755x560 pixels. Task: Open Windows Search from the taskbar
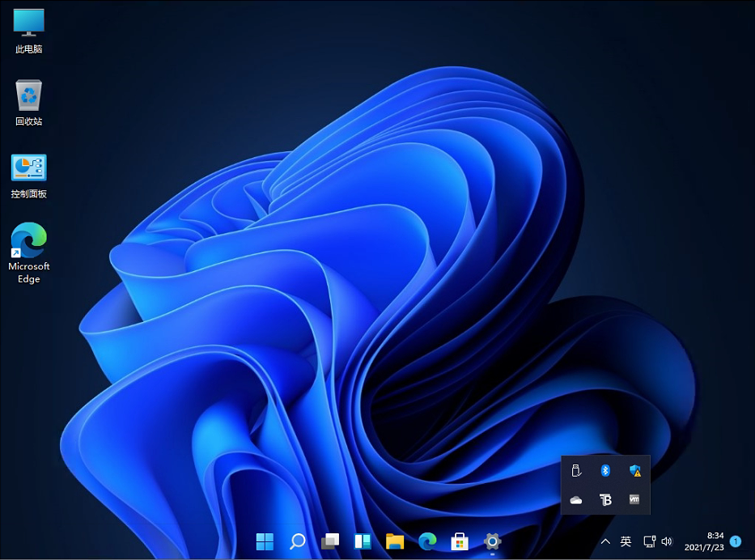tap(297, 542)
